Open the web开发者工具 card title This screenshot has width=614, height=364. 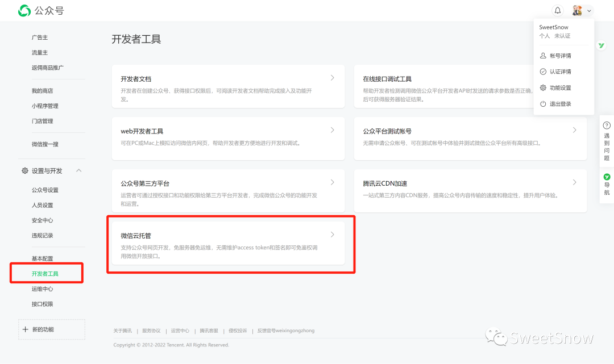142,131
